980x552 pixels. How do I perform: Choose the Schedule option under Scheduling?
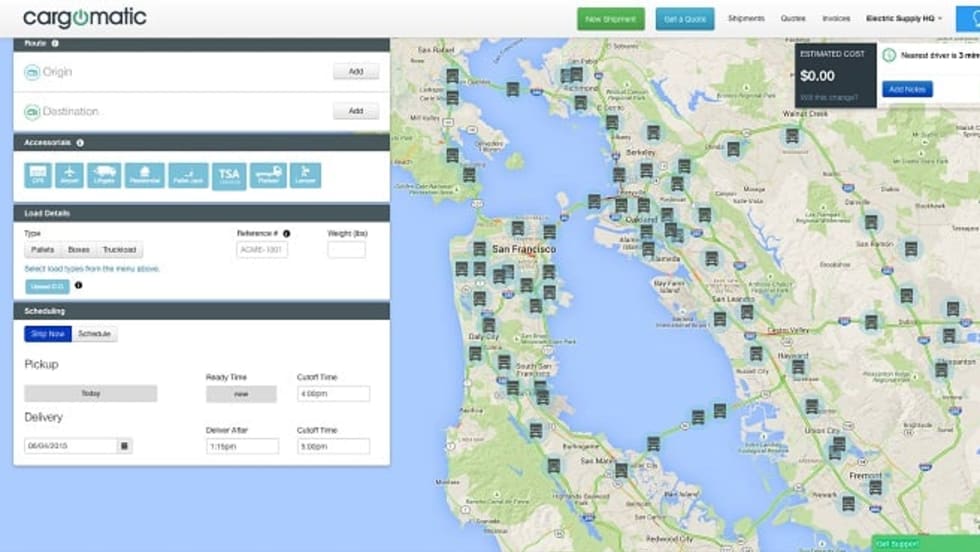coord(94,334)
